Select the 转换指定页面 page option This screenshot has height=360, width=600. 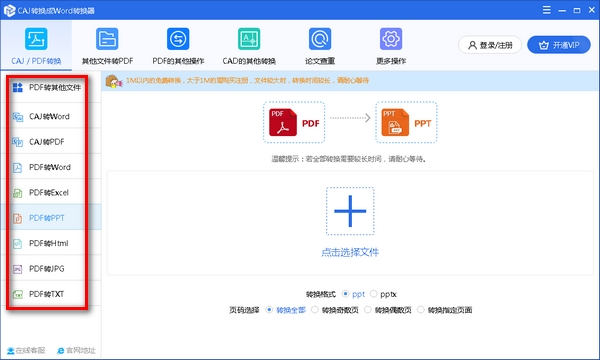(421, 310)
